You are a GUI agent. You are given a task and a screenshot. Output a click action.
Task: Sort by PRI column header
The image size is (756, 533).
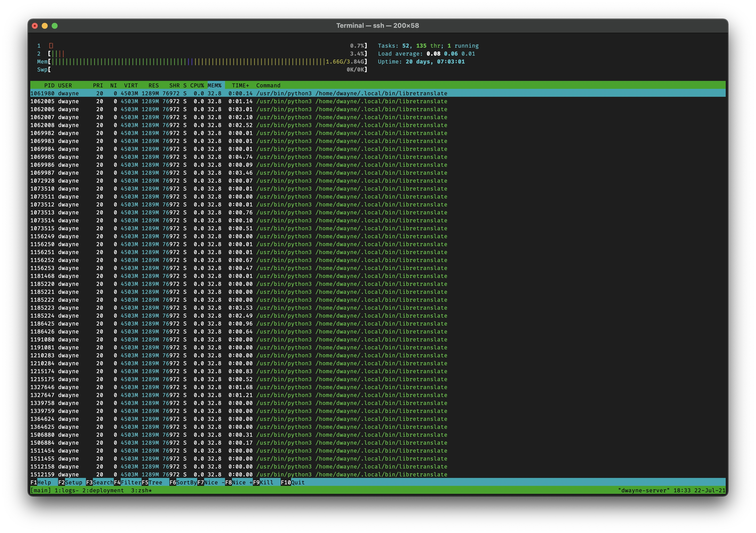(x=98, y=85)
